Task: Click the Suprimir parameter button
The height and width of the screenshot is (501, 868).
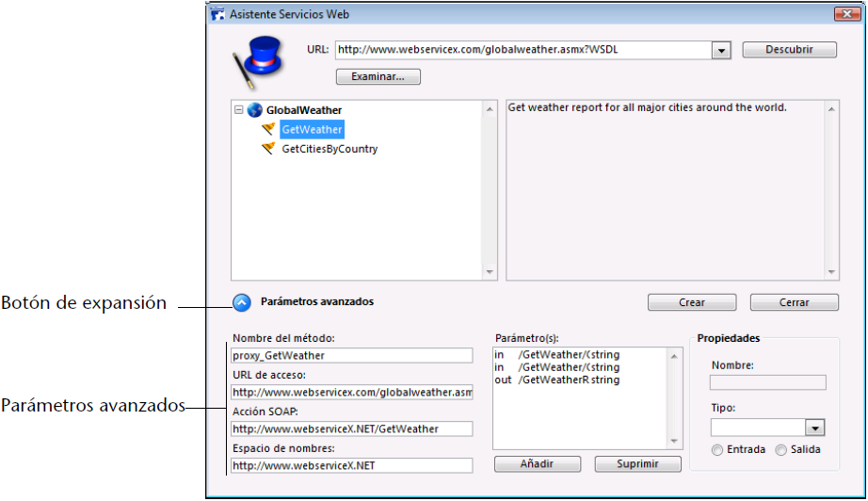Action: 637,464
